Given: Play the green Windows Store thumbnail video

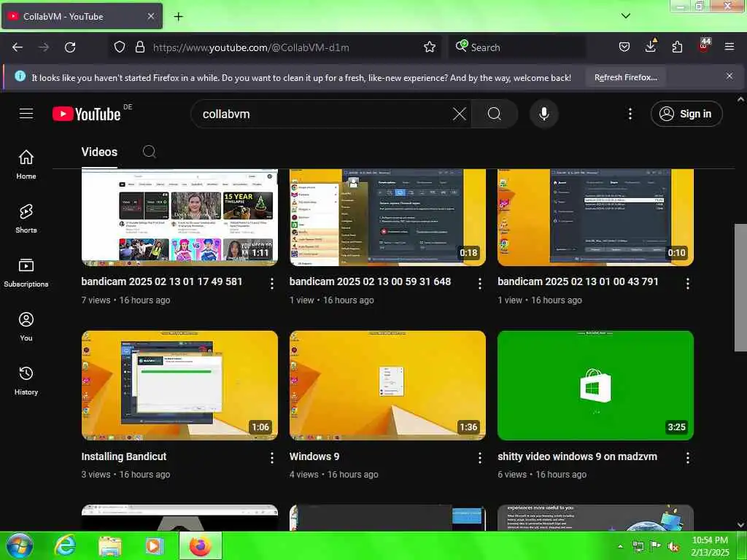Looking at the screenshot, I should tap(595, 385).
